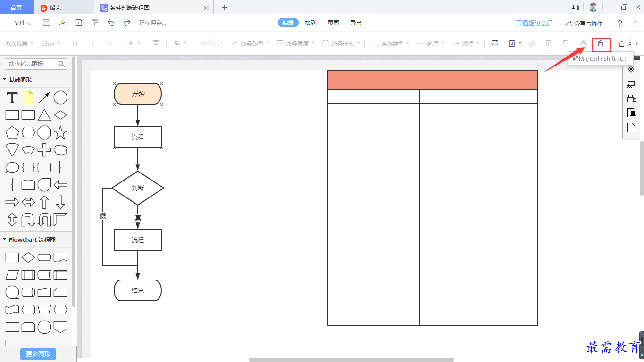644x362 pixels.
Task: Switch to the 稻壳 tab
Action: click(x=65, y=8)
